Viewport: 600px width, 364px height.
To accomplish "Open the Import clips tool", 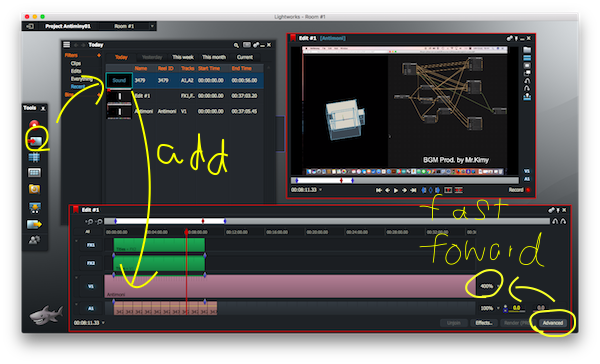I will coord(34,141).
